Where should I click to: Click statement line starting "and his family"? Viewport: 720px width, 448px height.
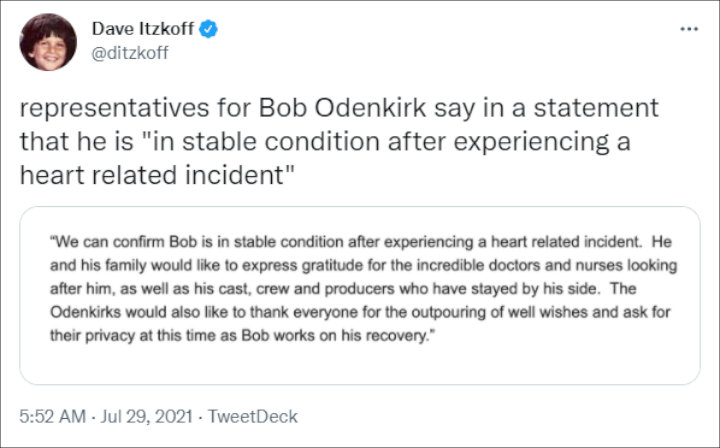point(364,265)
